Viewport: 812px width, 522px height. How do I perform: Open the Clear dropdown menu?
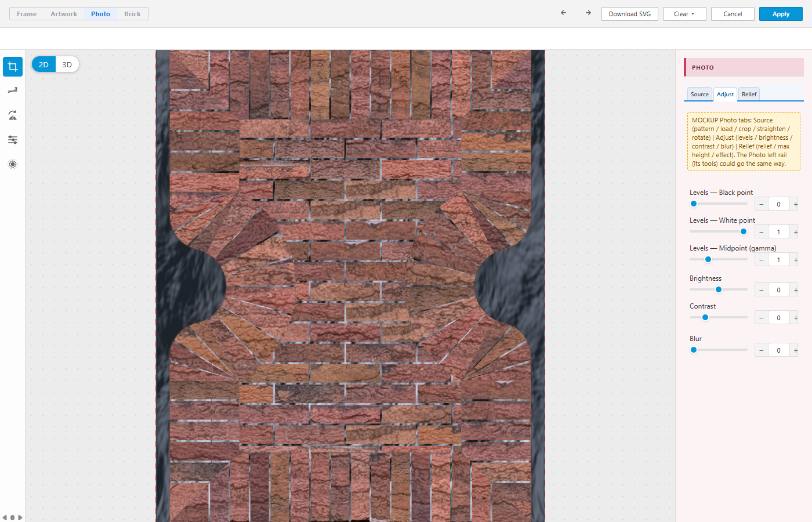(x=684, y=14)
